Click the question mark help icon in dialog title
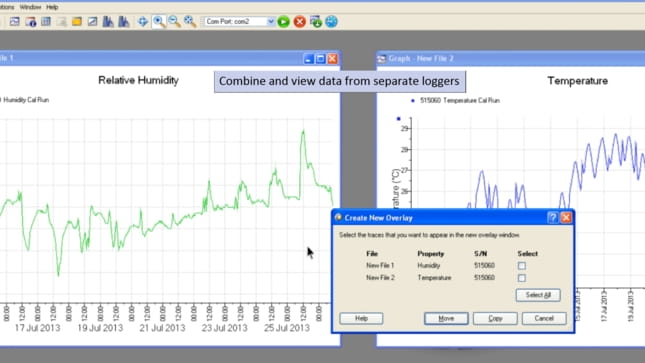Screen dimensions: 645x363 click(x=552, y=218)
